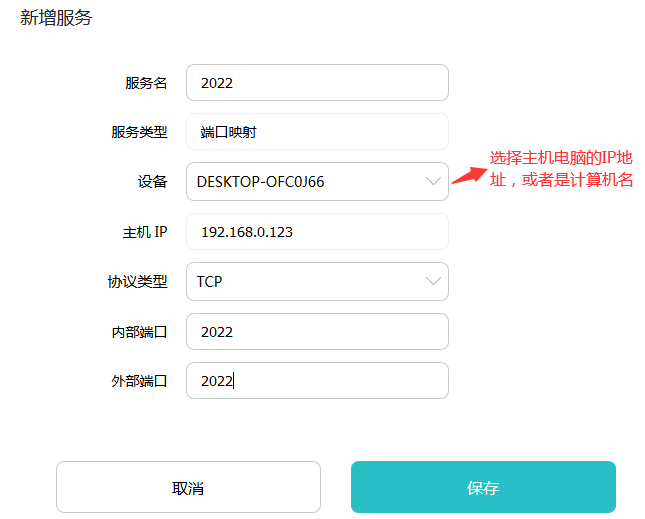The image size is (645, 519).
Task: Focus the 内部端口 input box
Action: click(x=316, y=331)
